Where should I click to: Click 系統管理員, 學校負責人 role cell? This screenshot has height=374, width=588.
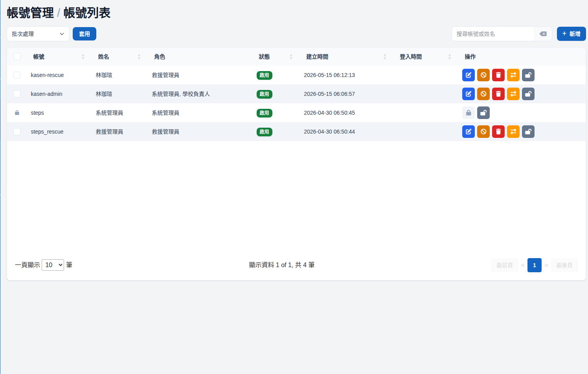tap(181, 94)
